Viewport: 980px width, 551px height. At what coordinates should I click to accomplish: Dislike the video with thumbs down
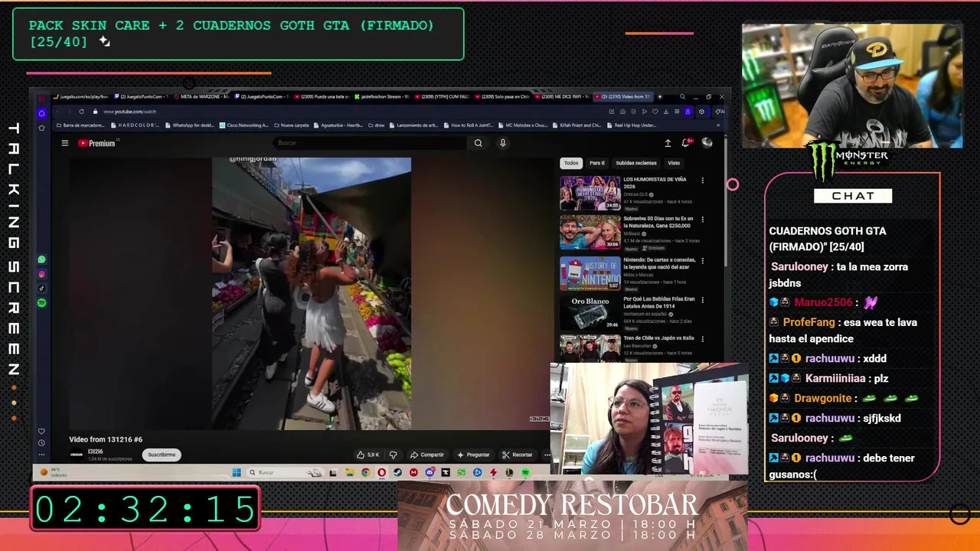pos(393,455)
